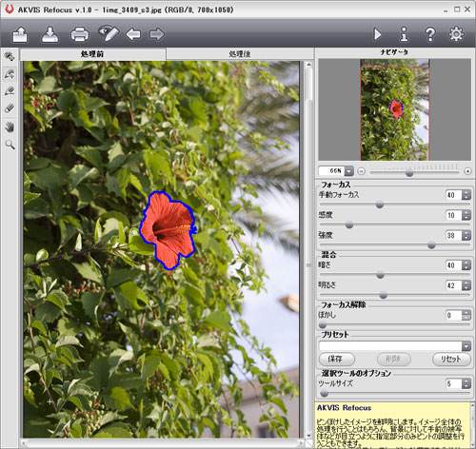Open preferences with the gear icon
The width and height of the screenshot is (476, 449).
click(456, 34)
